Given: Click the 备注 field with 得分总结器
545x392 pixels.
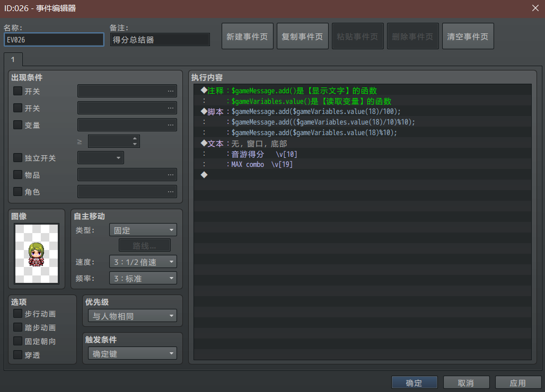Looking at the screenshot, I should point(160,40).
